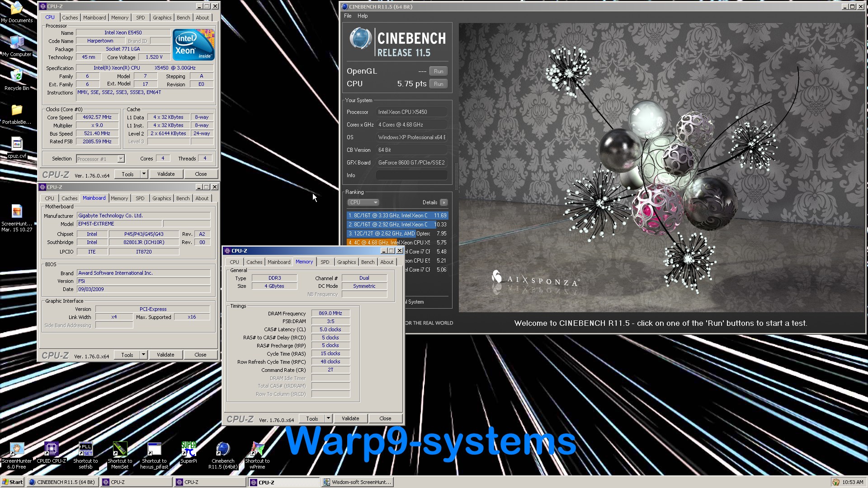The width and height of the screenshot is (868, 488).
Task: Click Bus Speed value 521.40 MHz
Action: coord(97,133)
